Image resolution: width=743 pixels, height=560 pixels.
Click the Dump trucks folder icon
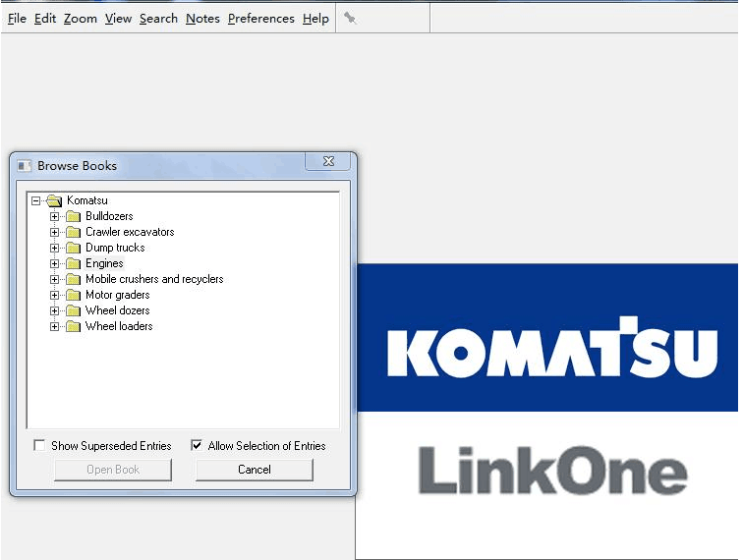73,248
